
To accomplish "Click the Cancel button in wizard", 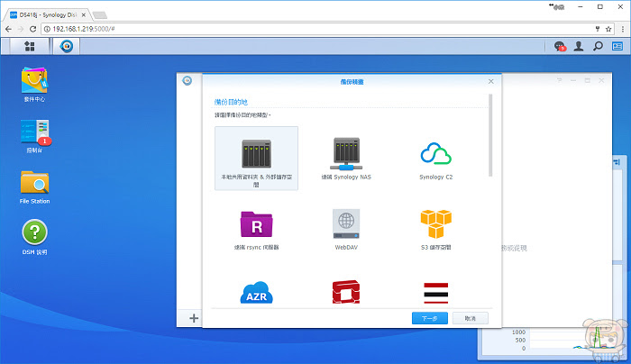I will pos(470,318).
